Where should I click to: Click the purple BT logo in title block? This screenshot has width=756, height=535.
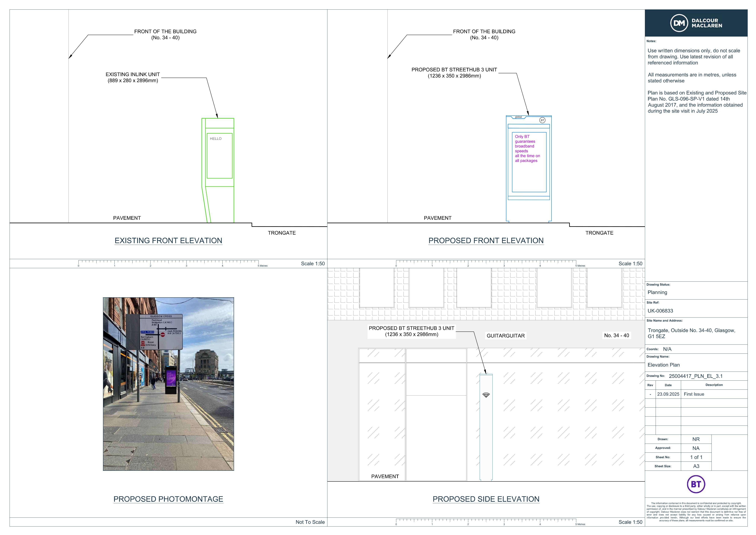(x=696, y=484)
